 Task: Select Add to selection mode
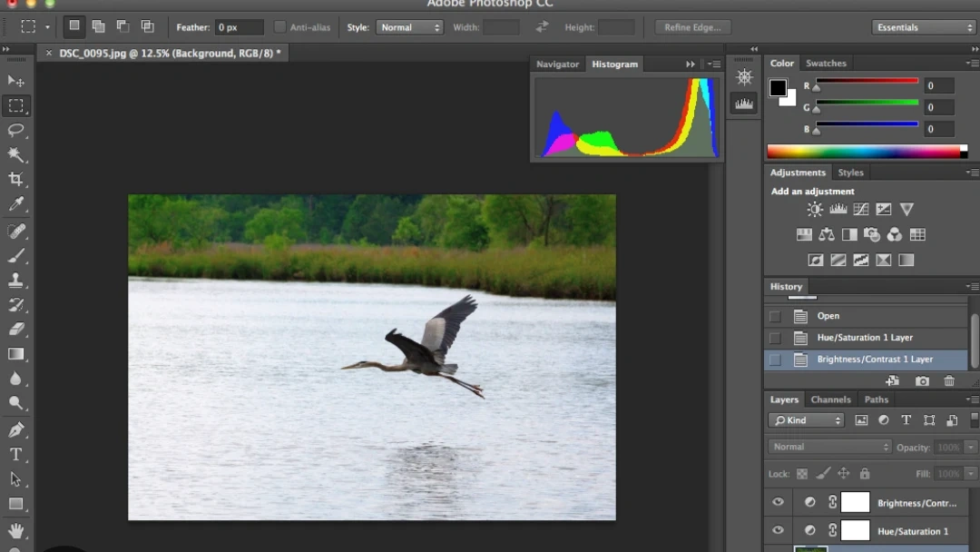click(98, 26)
